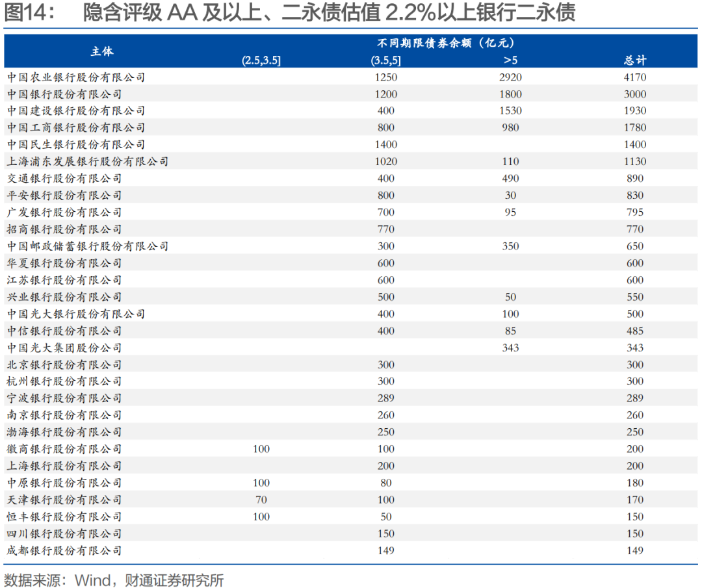Click the data source line 数据来源：Wind，财通证券研究所
This screenshot has height=588, width=702.
point(114,580)
